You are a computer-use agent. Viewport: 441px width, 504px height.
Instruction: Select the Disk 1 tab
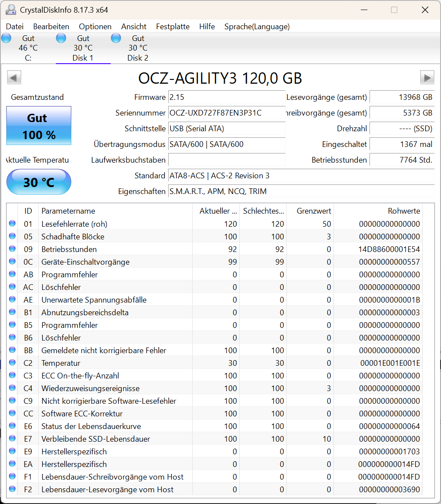click(83, 48)
